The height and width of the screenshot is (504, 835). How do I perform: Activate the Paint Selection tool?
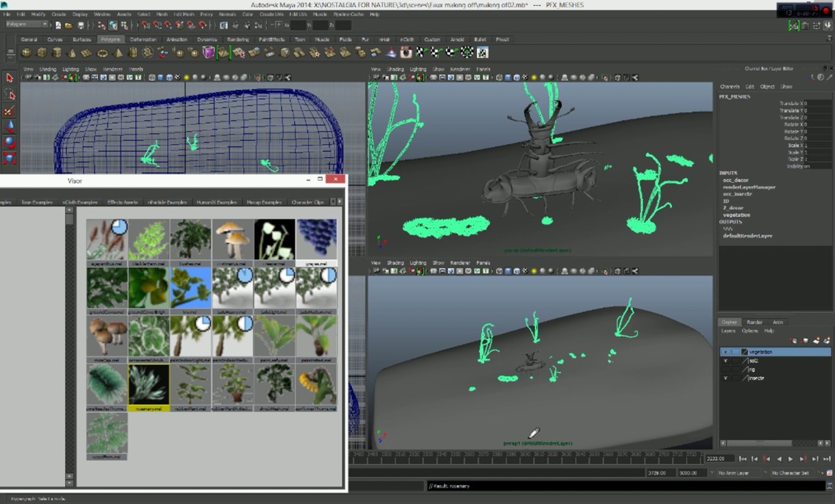click(9, 111)
